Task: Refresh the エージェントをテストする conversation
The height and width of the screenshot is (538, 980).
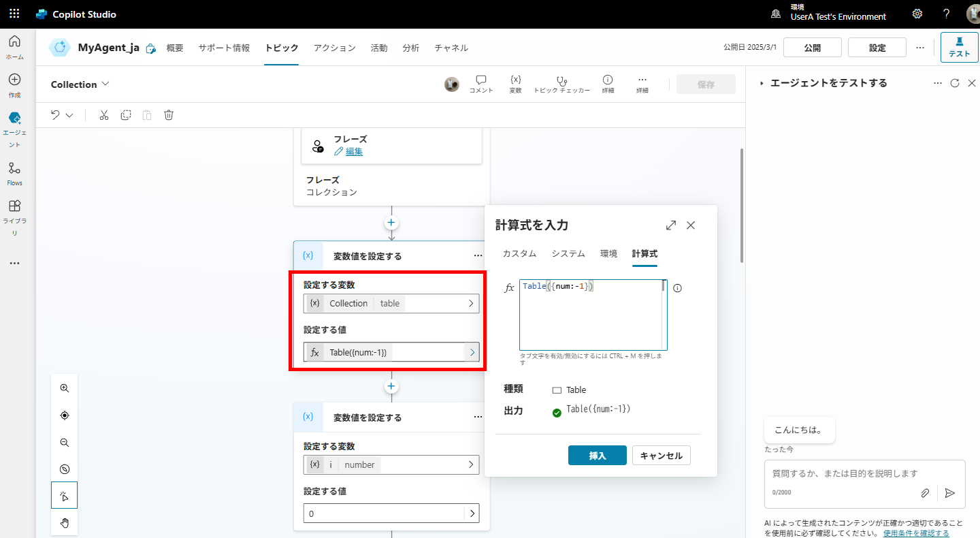Action: pos(955,82)
